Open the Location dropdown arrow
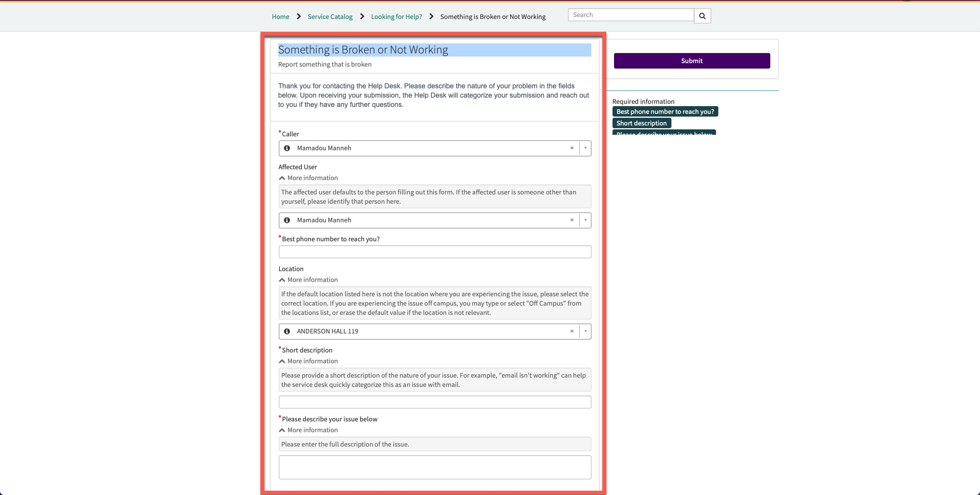 coord(585,332)
